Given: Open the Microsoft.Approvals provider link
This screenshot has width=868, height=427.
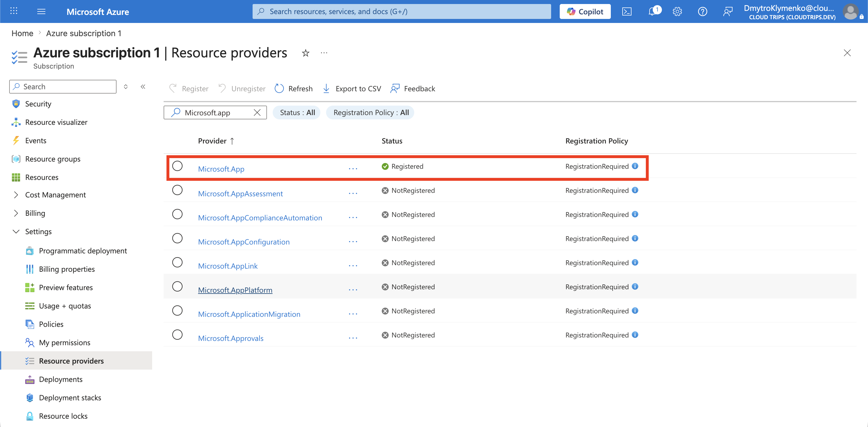Looking at the screenshot, I should [230, 338].
